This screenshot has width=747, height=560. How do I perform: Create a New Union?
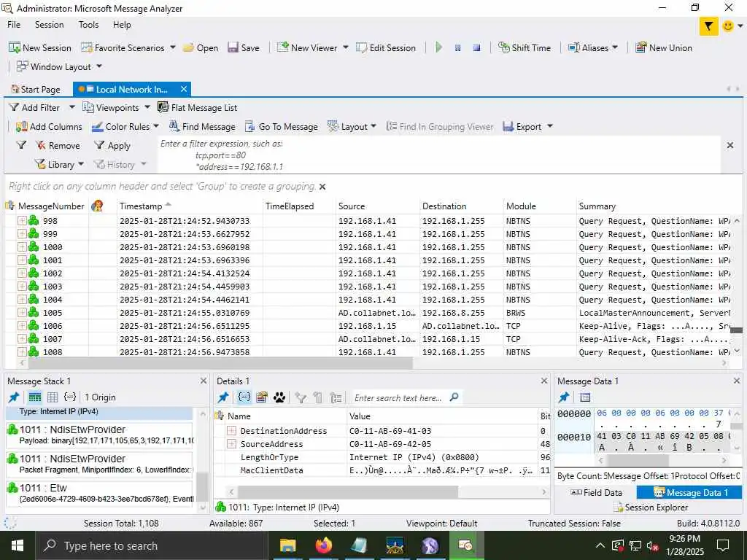664,47
